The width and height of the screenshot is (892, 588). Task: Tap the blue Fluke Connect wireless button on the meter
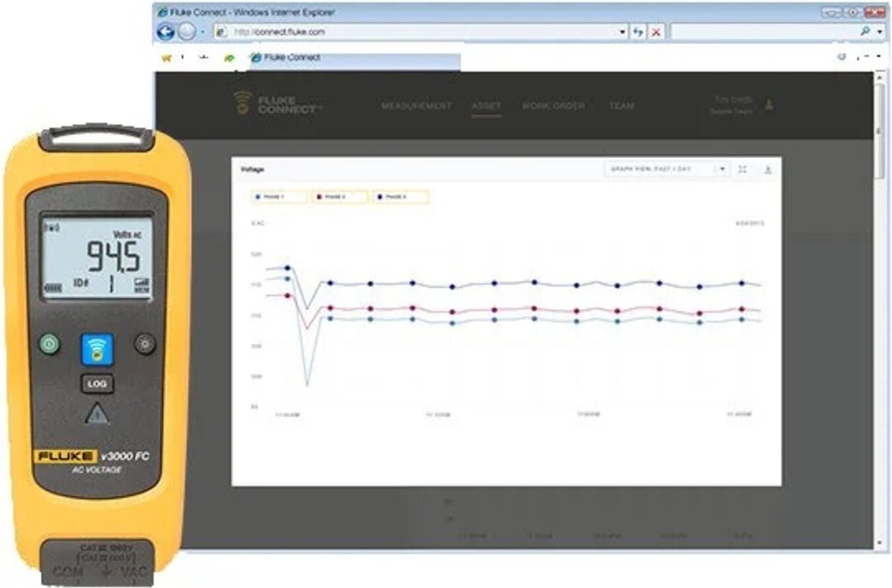pyautogui.click(x=97, y=349)
